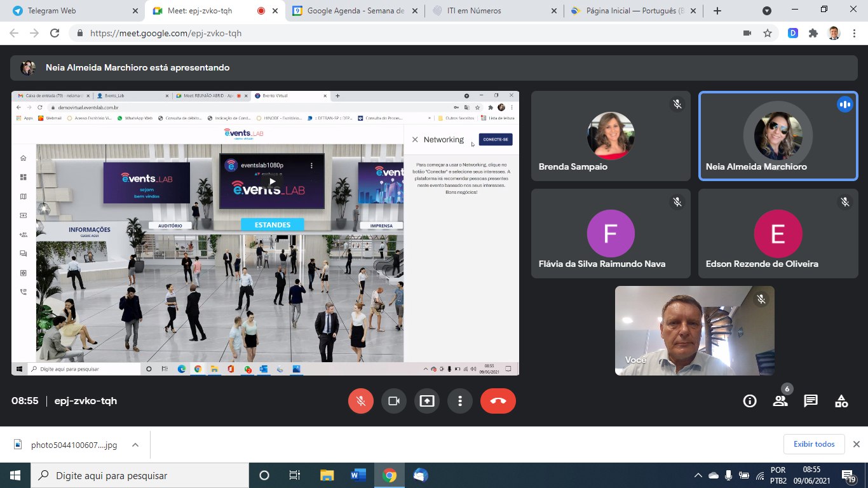868x488 pixels.
Task: Open a new browser tab
Action: tap(717, 11)
